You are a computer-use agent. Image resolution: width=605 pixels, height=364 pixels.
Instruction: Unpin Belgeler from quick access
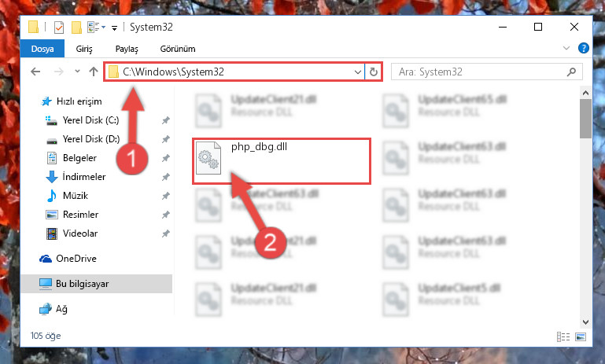tap(165, 158)
